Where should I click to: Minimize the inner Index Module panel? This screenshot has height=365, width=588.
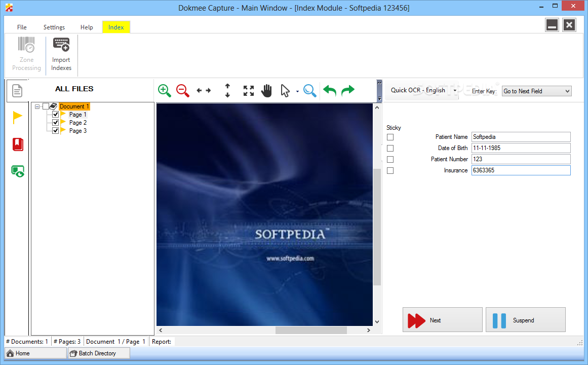(x=552, y=25)
